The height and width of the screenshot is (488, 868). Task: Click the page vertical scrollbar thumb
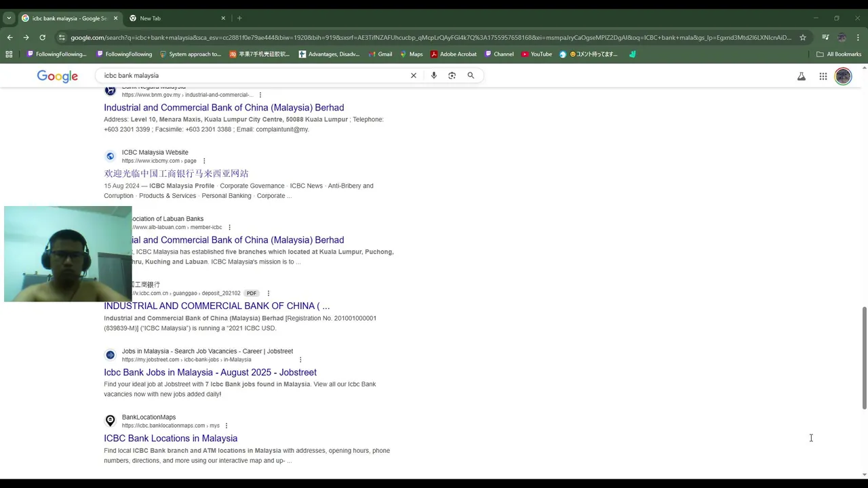tap(865, 358)
